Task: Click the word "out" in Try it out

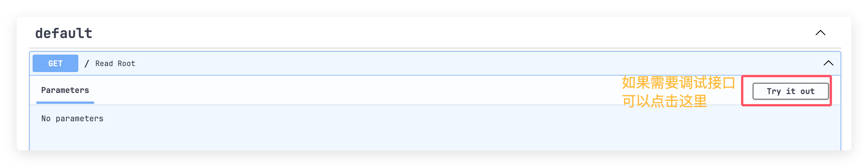Action: coord(807,91)
